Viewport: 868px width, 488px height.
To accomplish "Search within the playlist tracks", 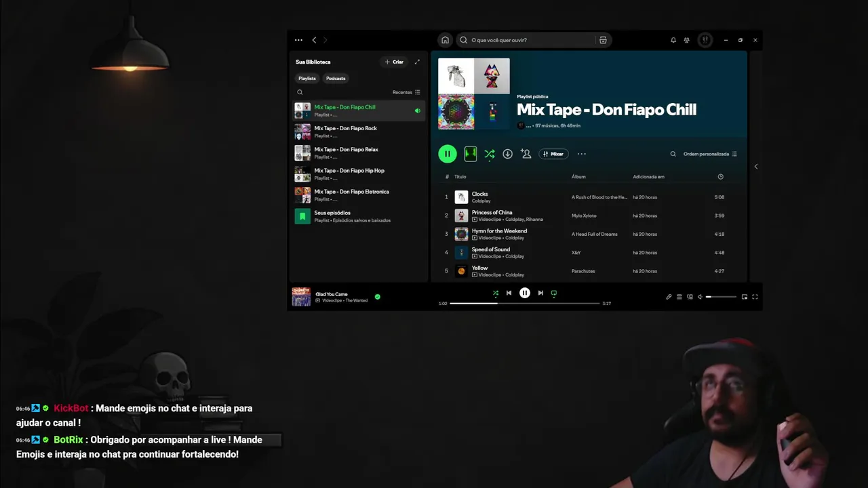I will (673, 154).
